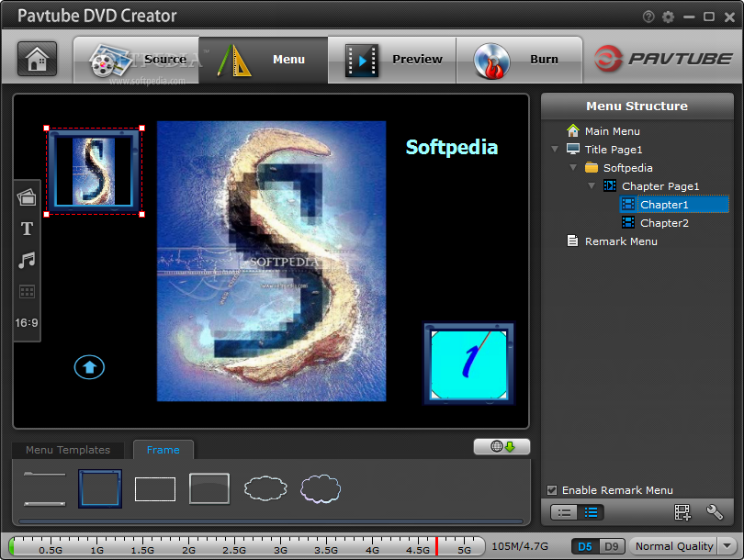Choose the thin white rectangle frame
The image size is (744, 560).
(x=155, y=489)
